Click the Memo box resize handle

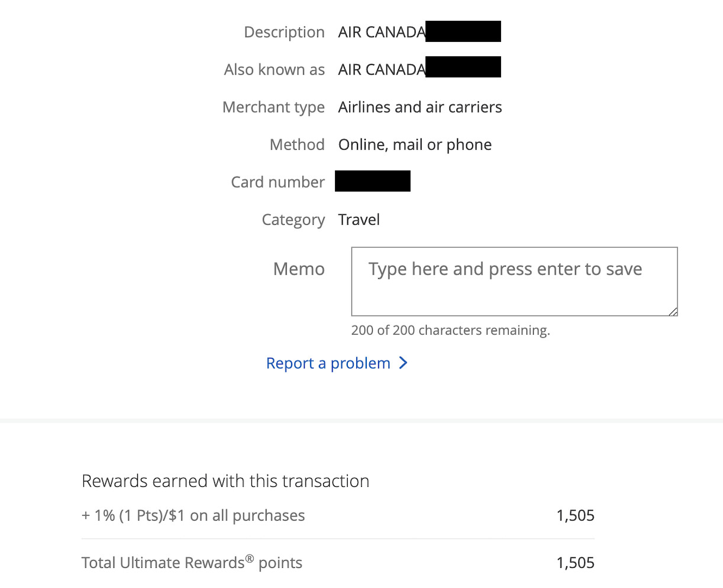click(673, 311)
